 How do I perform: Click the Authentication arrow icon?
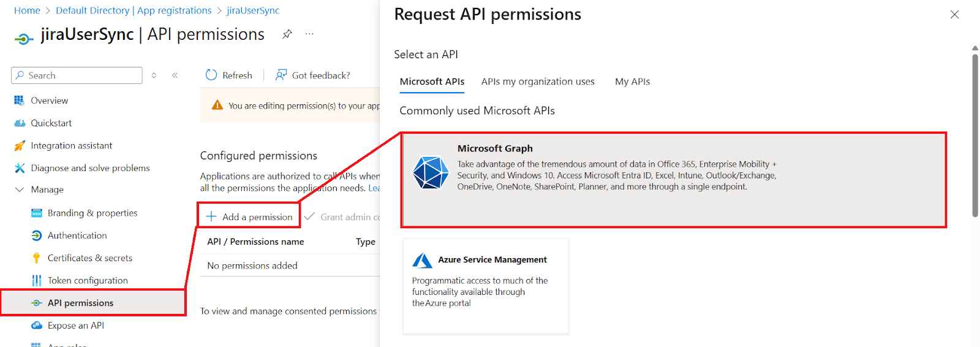[x=37, y=235]
